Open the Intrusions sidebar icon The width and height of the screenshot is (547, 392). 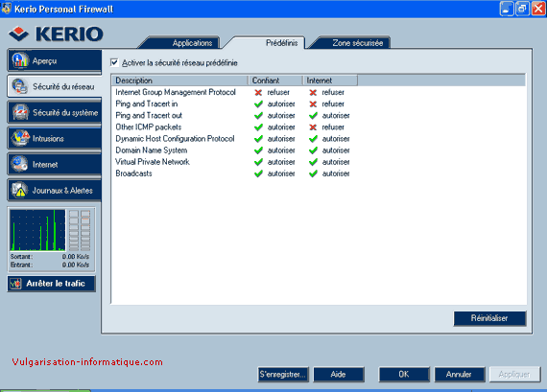click(x=20, y=138)
